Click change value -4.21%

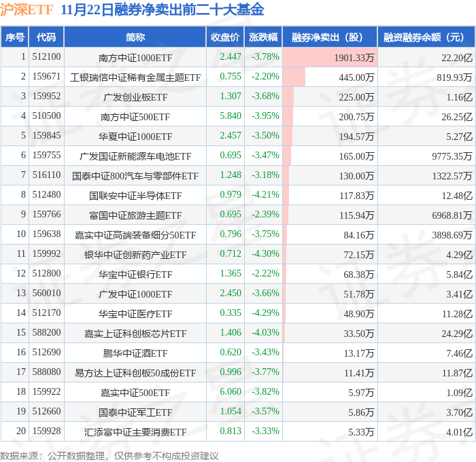click(265, 195)
